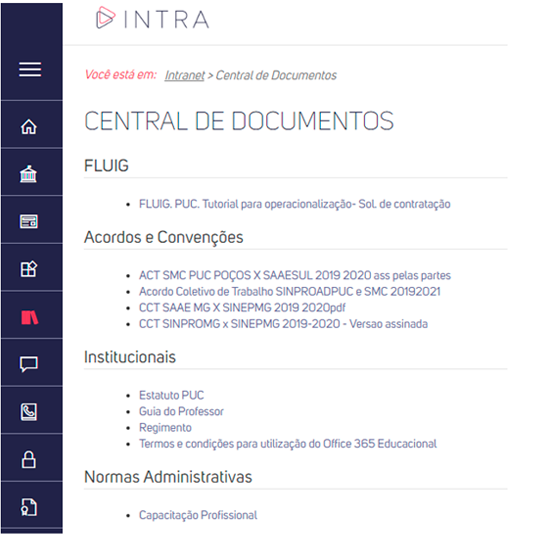
Task: Open the Guia do Professor link
Action: [x=181, y=411]
